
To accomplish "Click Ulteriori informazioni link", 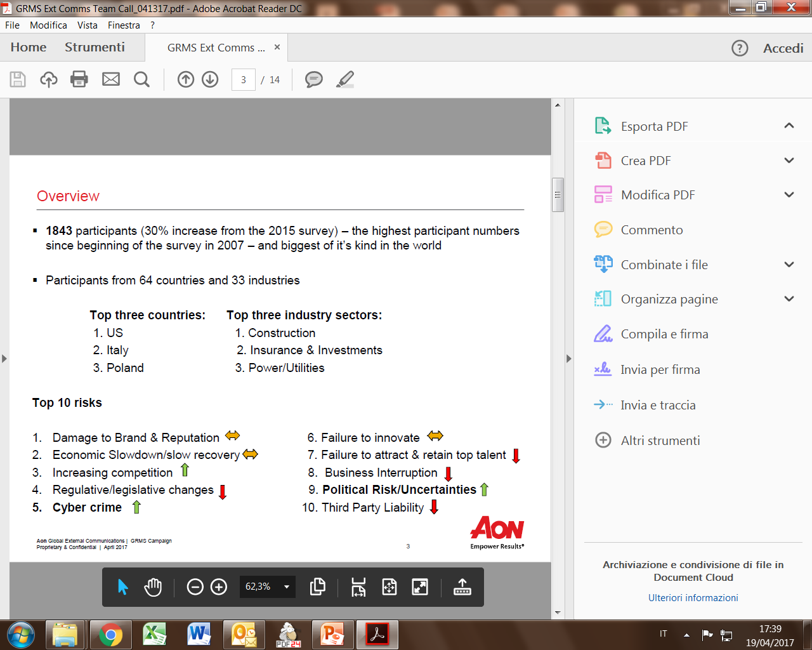I will coord(693,598).
